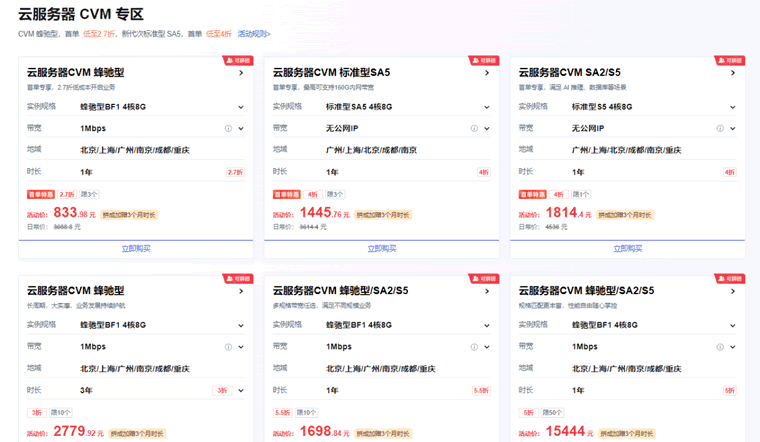Click the 云服务器 CVM 专区 page heading

click(81, 15)
